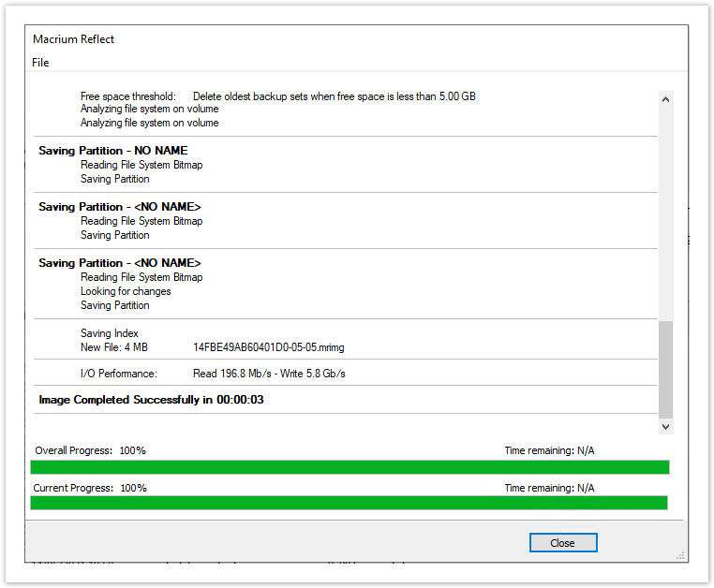Select filename 14FBE49AB60401D0-05-05.mrimg
This screenshot has width=714, height=588.
point(269,347)
